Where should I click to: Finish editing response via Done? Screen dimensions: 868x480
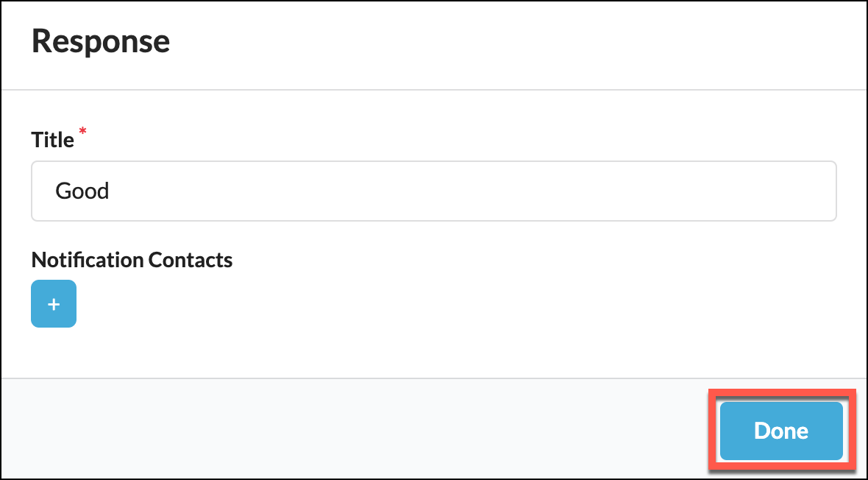[780, 431]
